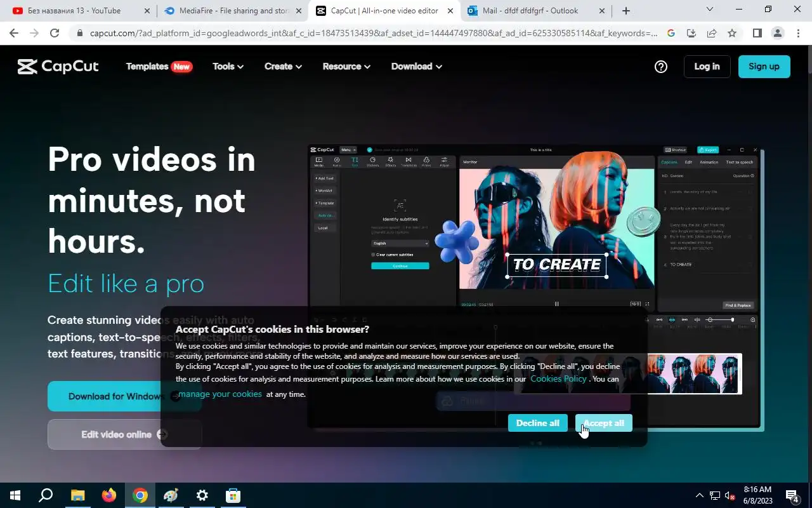Decline all cookies
812x508 pixels.
[x=537, y=423]
